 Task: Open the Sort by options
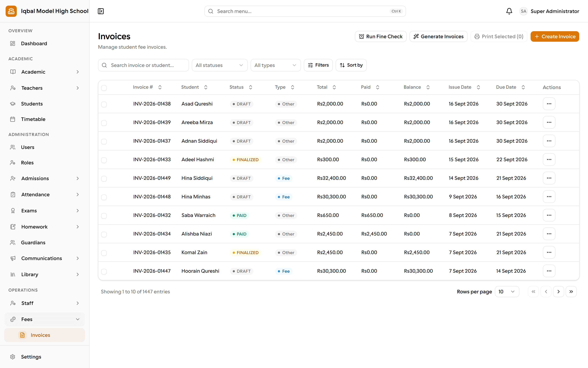(x=351, y=65)
